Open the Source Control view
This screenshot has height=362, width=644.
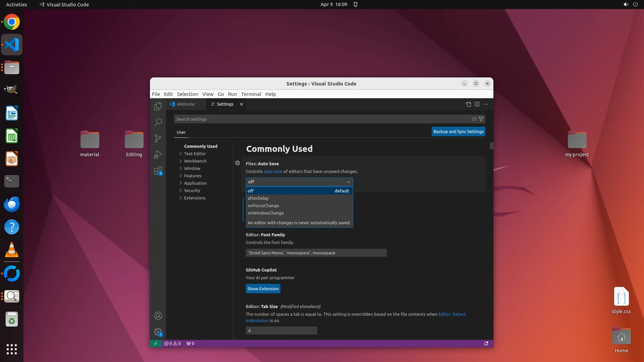click(158, 138)
